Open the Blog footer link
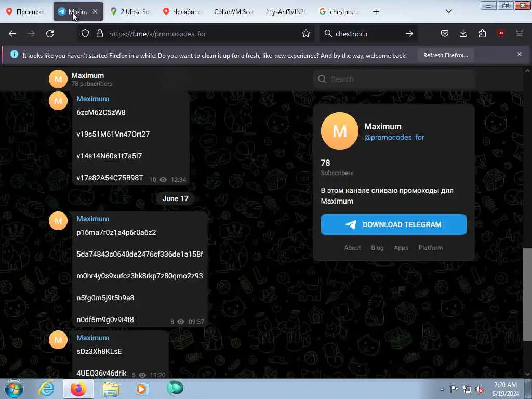Viewport: 532px width, 399px height. click(377, 248)
